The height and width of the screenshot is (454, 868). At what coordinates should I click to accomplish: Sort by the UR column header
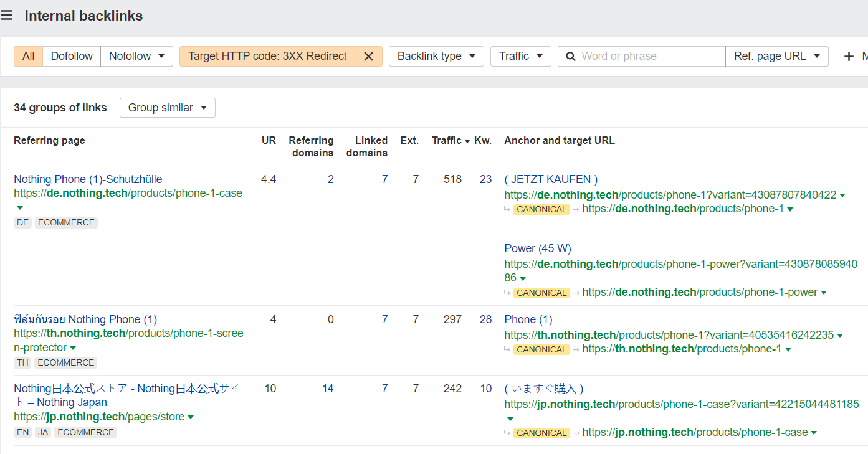point(269,141)
